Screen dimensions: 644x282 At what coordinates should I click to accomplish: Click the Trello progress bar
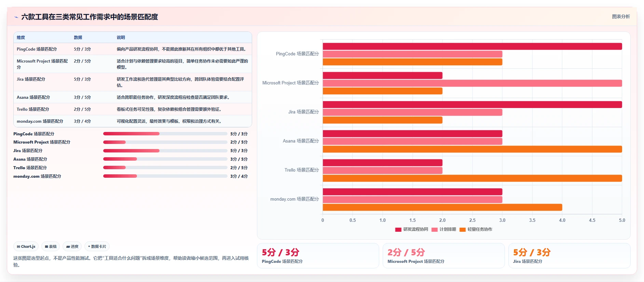(165, 167)
